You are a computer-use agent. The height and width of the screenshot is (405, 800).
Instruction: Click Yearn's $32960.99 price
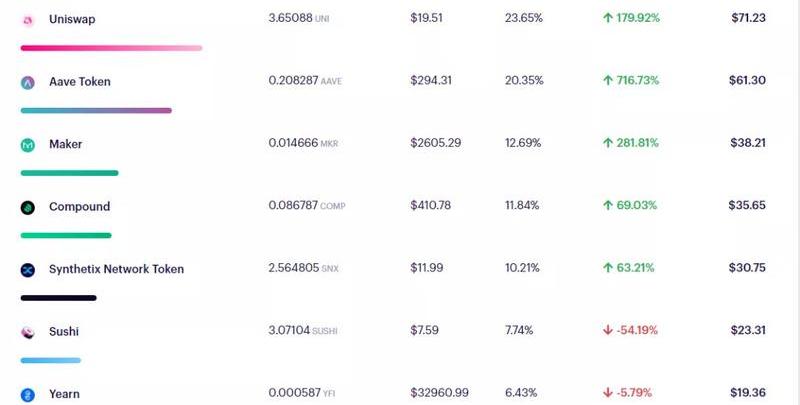[x=439, y=393]
